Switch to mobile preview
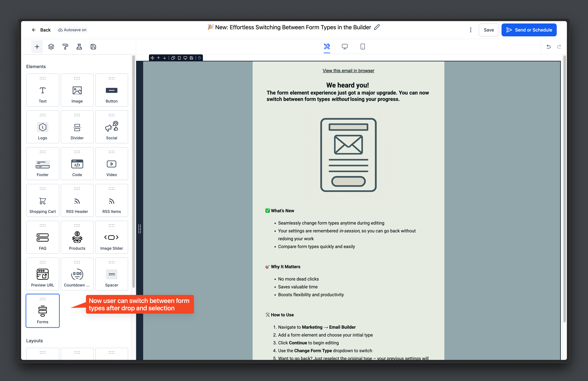 (x=362, y=47)
